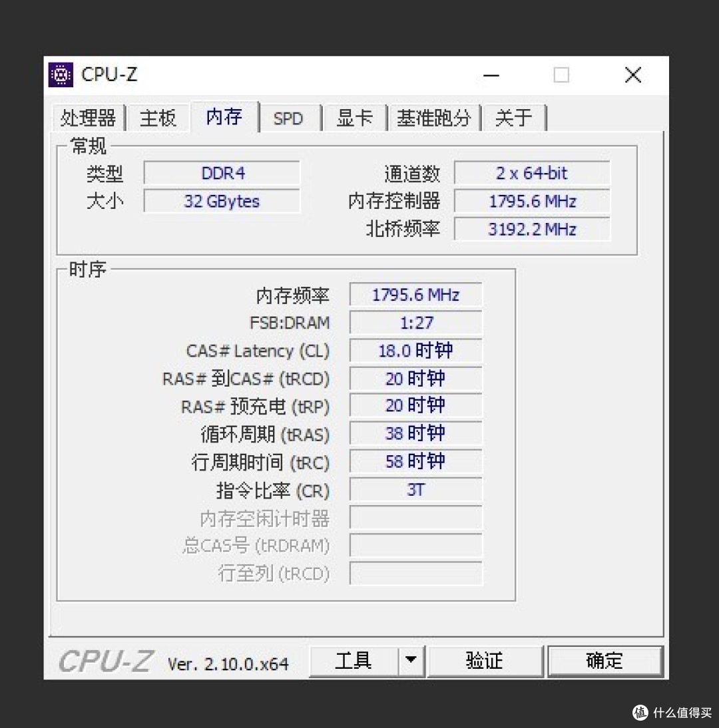Click the 工具 button

pos(354,661)
